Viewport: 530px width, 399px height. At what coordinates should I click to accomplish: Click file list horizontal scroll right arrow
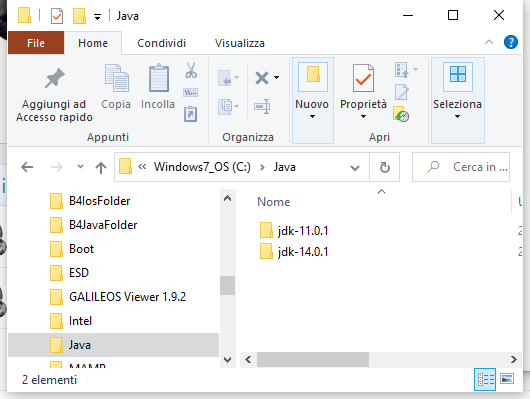(x=513, y=359)
